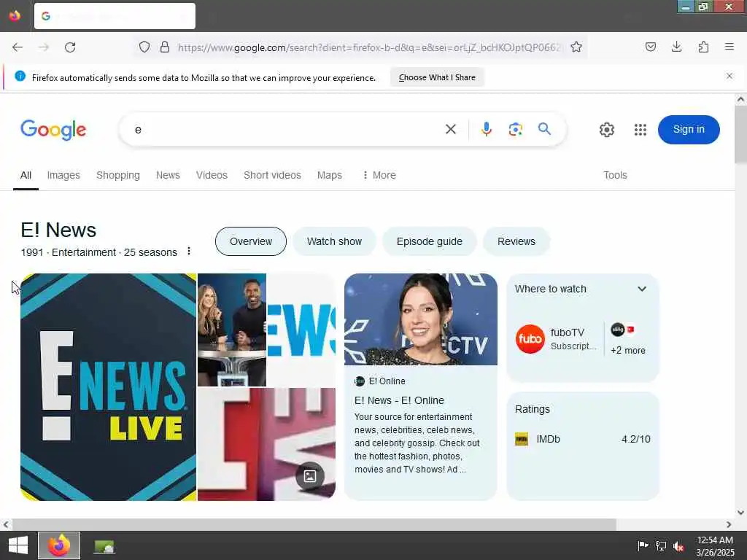The height and width of the screenshot is (560, 747).
Task: Click the magnifier search button
Action: point(544,129)
